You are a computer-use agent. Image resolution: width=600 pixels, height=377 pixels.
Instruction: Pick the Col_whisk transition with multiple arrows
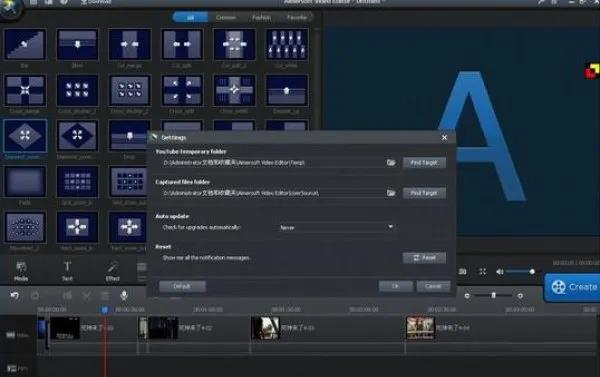click(x=287, y=44)
